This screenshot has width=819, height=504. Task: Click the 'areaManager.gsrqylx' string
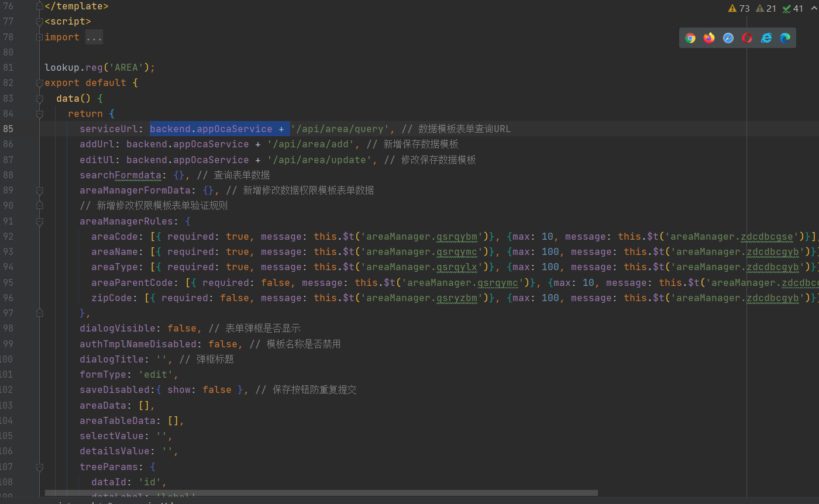point(422,267)
